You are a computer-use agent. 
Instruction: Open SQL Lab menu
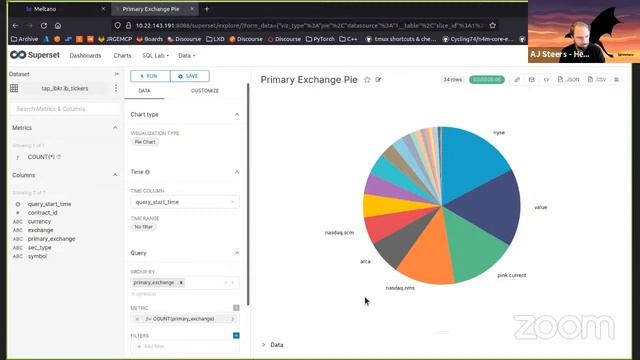(155, 56)
